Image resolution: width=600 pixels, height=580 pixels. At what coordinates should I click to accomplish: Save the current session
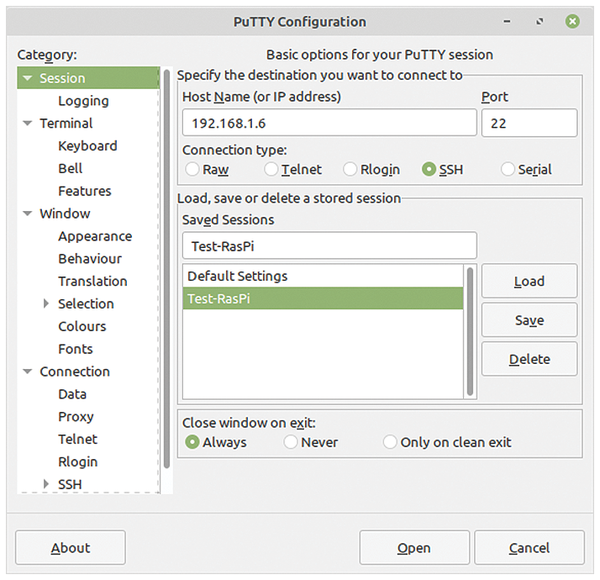point(529,320)
